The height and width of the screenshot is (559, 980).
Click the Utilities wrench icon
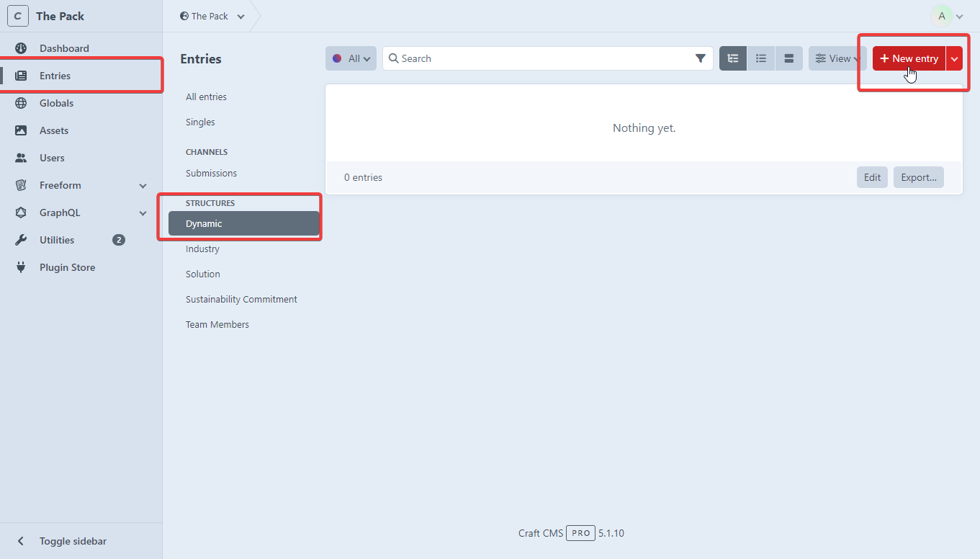coord(21,240)
